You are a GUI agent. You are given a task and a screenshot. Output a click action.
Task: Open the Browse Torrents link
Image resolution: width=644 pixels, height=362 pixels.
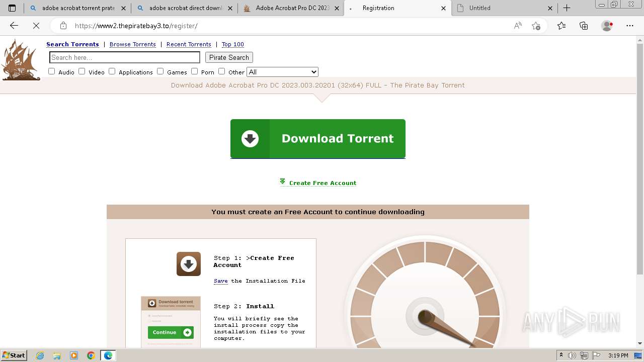133,44
